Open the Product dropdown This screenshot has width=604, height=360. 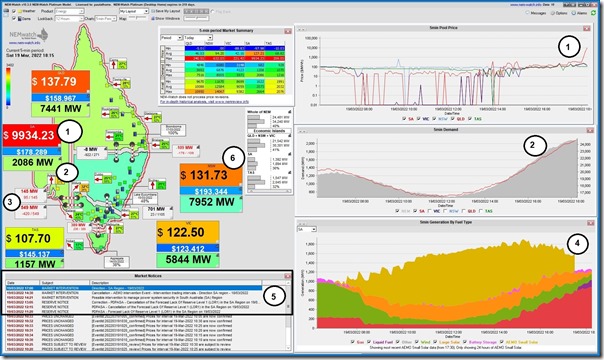click(x=69, y=12)
